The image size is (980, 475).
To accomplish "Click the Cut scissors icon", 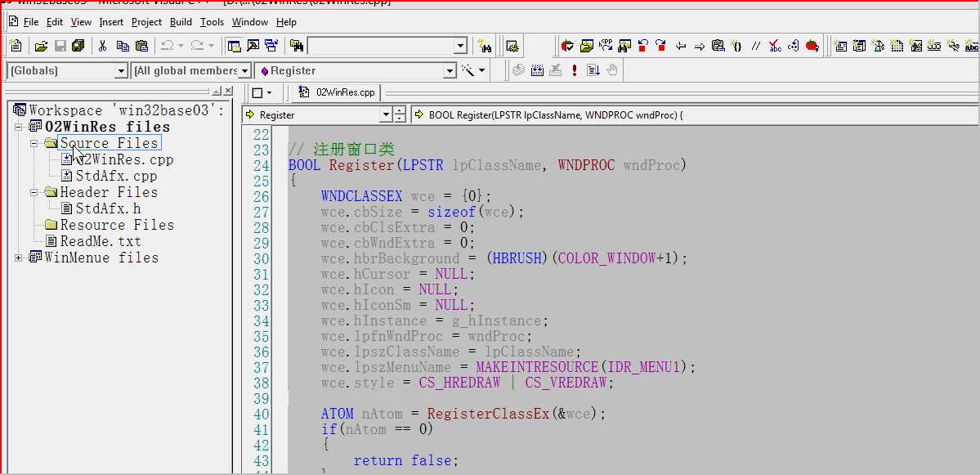I will [103, 46].
